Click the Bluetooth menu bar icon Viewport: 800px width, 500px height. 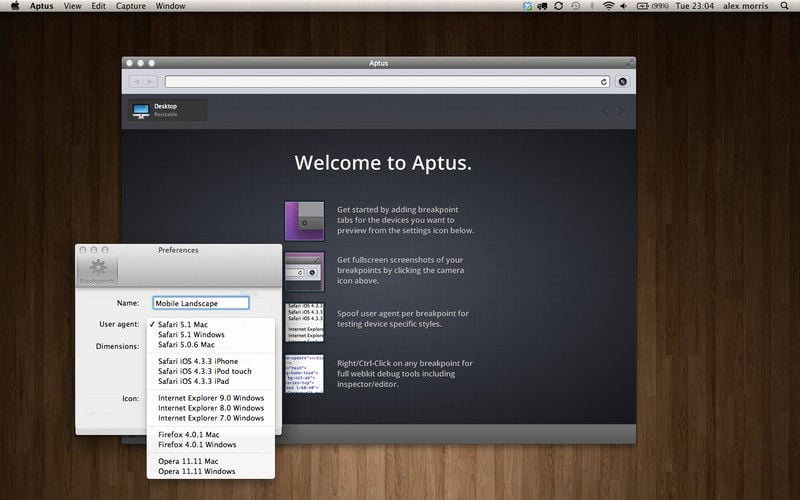[592, 6]
